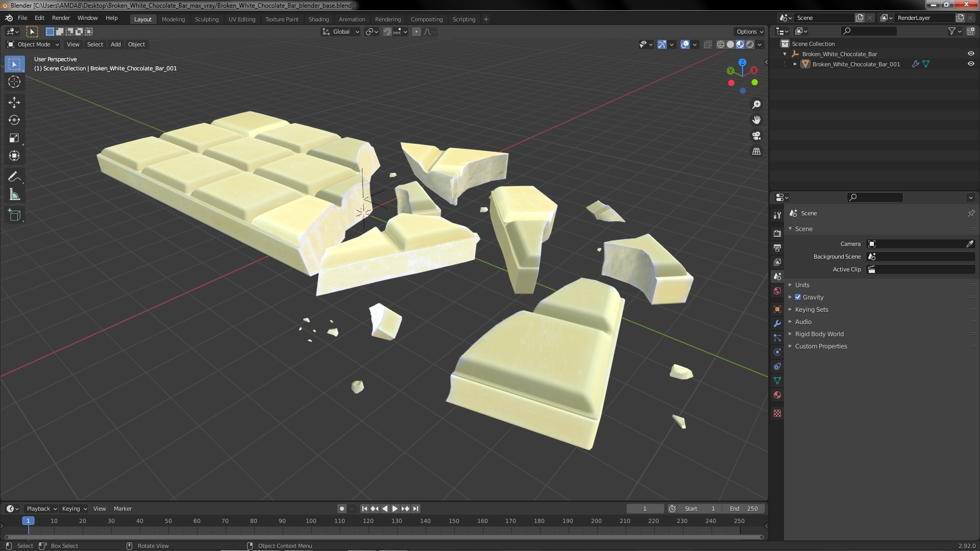Open the Object Data properties tab
The height and width of the screenshot is (551, 980).
[777, 381]
